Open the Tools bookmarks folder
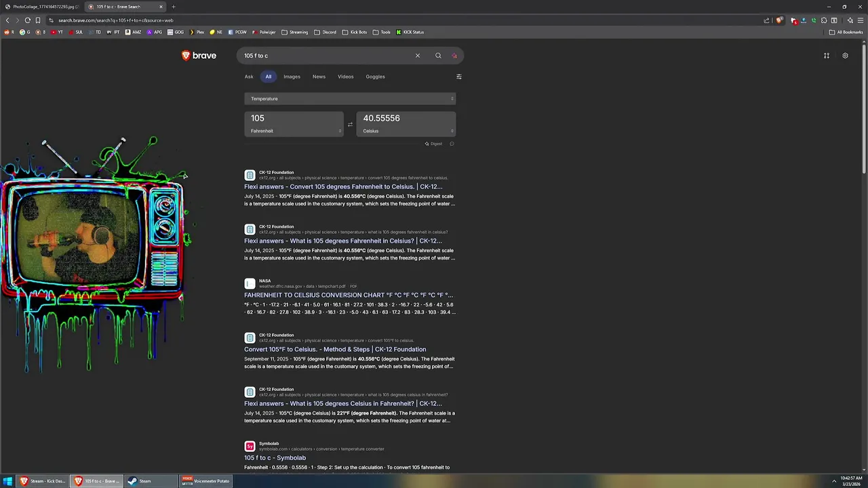This screenshot has height=488, width=868. pos(382,32)
